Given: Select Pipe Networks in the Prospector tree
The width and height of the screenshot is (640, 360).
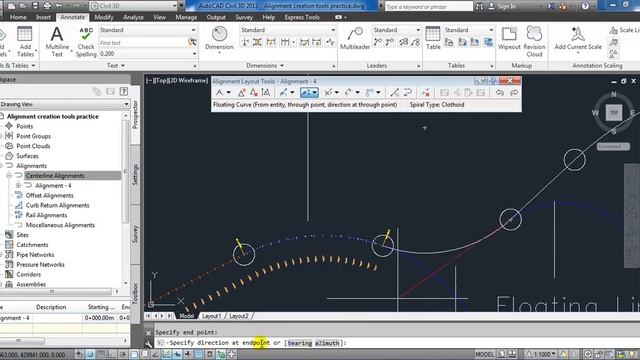Looking at the screenshot, I should coord(35,255).
